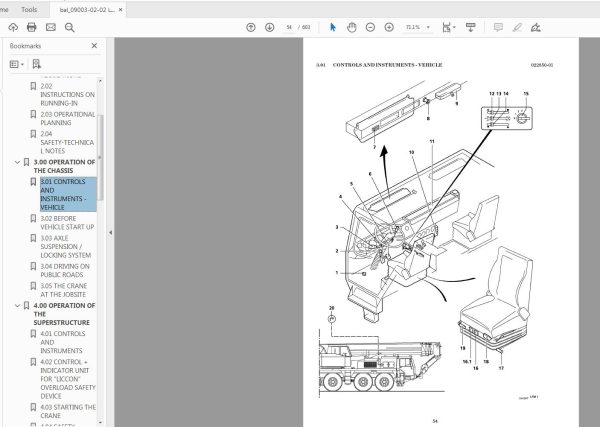Image resolution: width=600 pixels, height=427 pixels.
Task: Close the Bookmarks panel
Action: point(95,45)
